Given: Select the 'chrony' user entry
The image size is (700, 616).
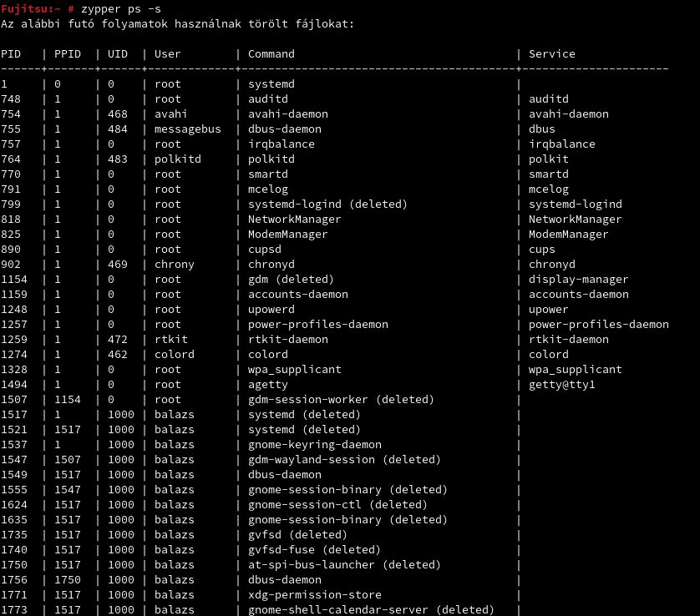Looking at the screenshot, I should pos(174,265).
